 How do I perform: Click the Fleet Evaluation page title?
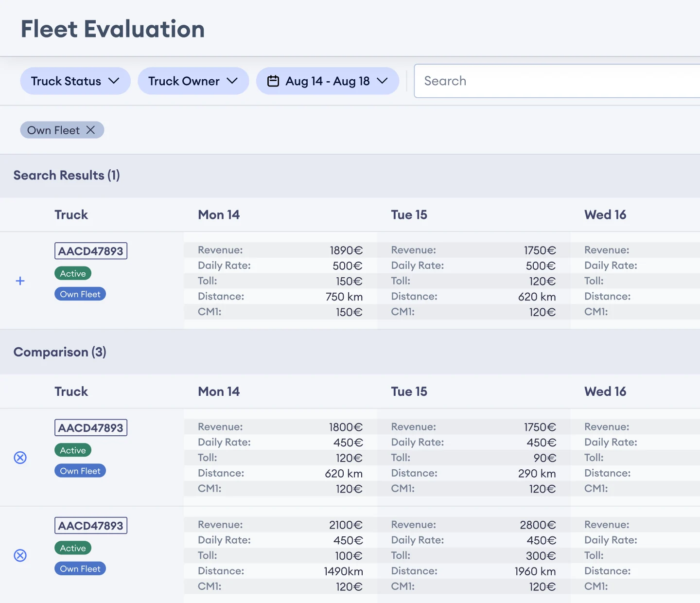click(113, 29)
